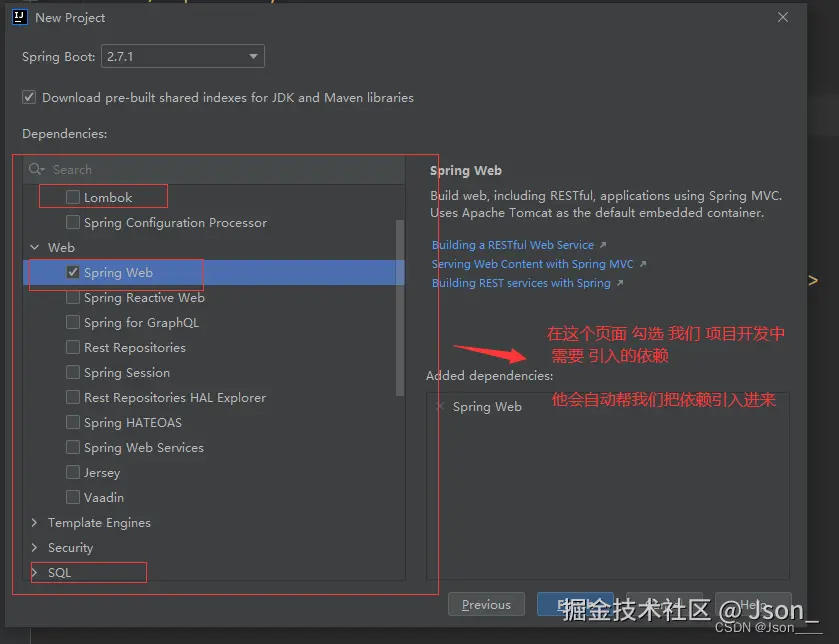Check Rest Repositories HAL Explorer
The image size is (839, 644).
pos(73,397)
